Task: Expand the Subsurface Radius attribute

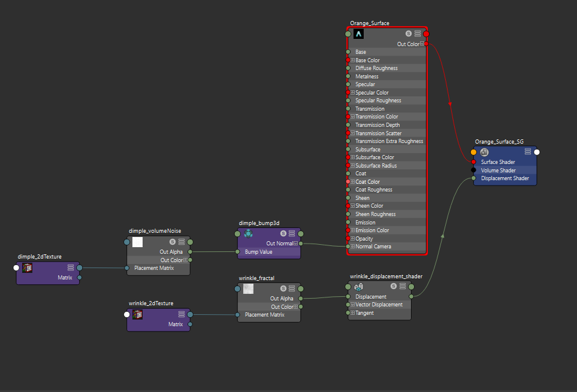Action: [x=352, y=166]
